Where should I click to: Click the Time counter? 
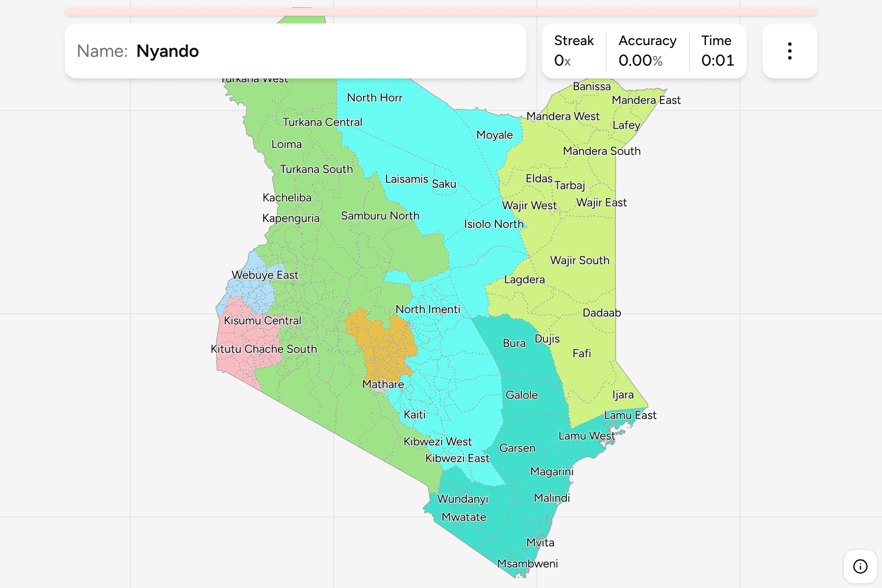point(717,51)
